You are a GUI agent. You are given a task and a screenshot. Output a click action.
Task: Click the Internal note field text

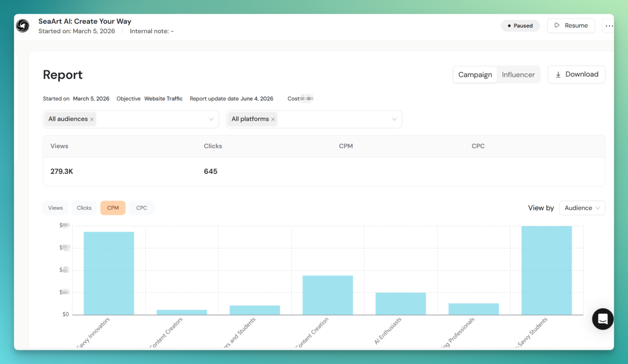click(152, 31)
